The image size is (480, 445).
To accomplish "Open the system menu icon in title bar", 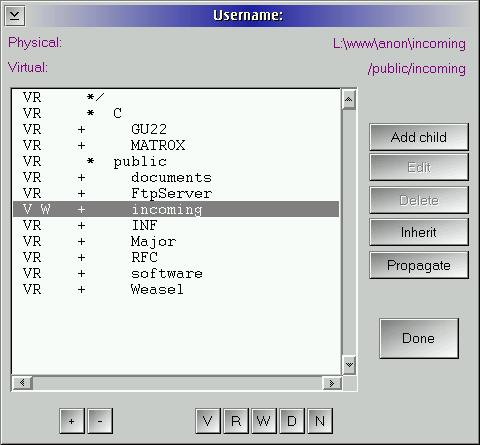I will pyautogui.click(x=15, y=15).
